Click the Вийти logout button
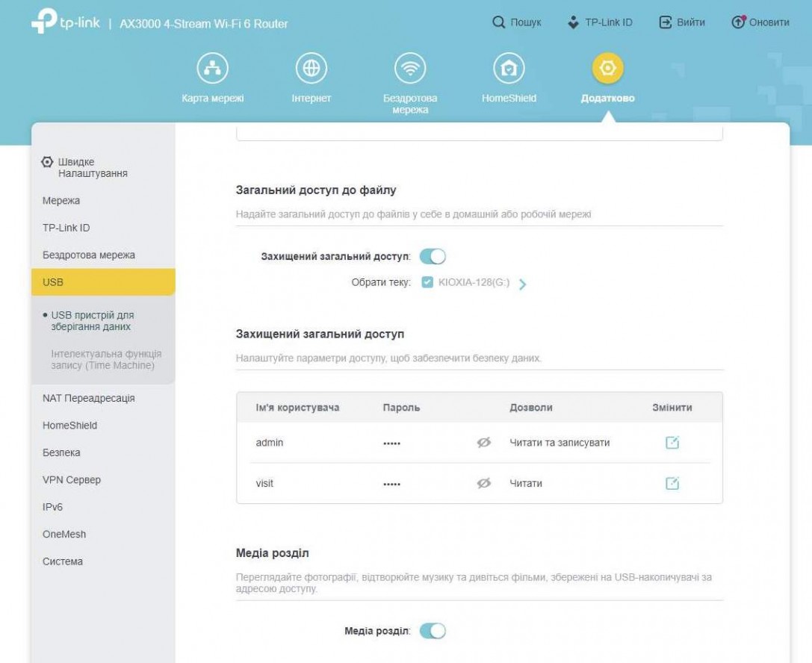 [x=682, y=22]
